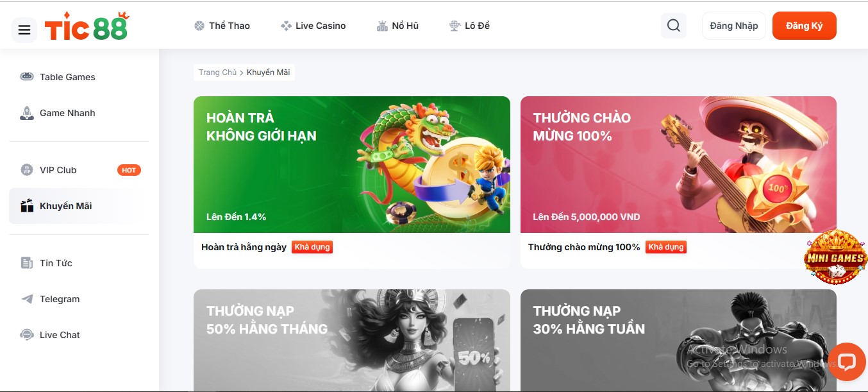Open the hamburger menu icon

click(24, 30)
